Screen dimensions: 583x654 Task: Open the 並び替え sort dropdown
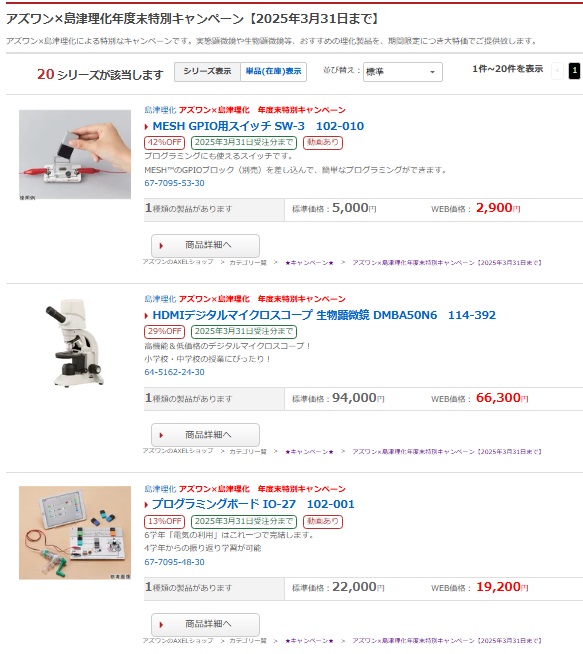pyautogui.click(x=402, y=72)
